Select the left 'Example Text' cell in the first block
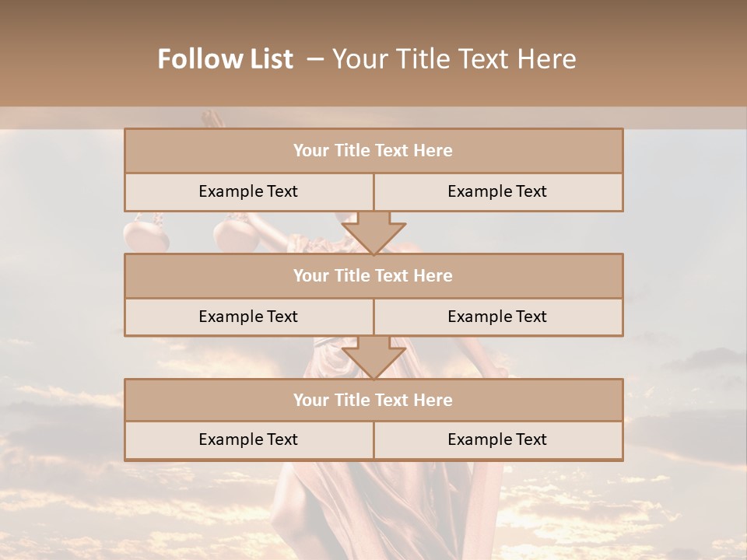Screen dimensions: 747x560 click(248, 192)
